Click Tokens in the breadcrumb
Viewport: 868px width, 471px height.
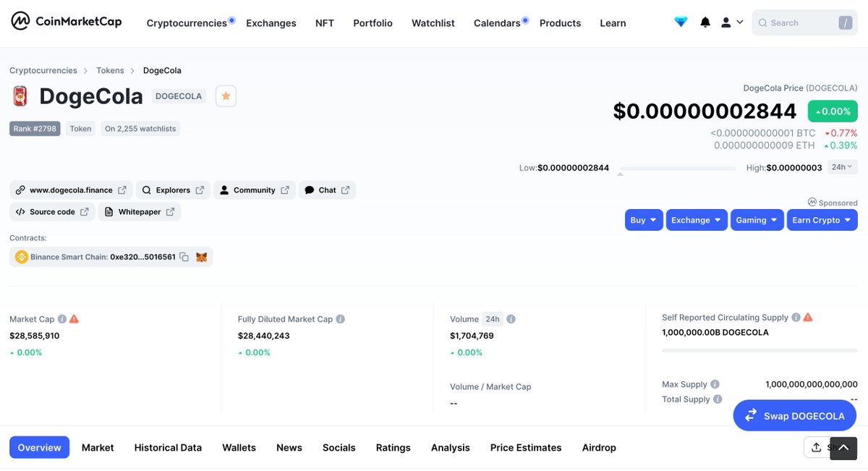[x=110, y=70]
